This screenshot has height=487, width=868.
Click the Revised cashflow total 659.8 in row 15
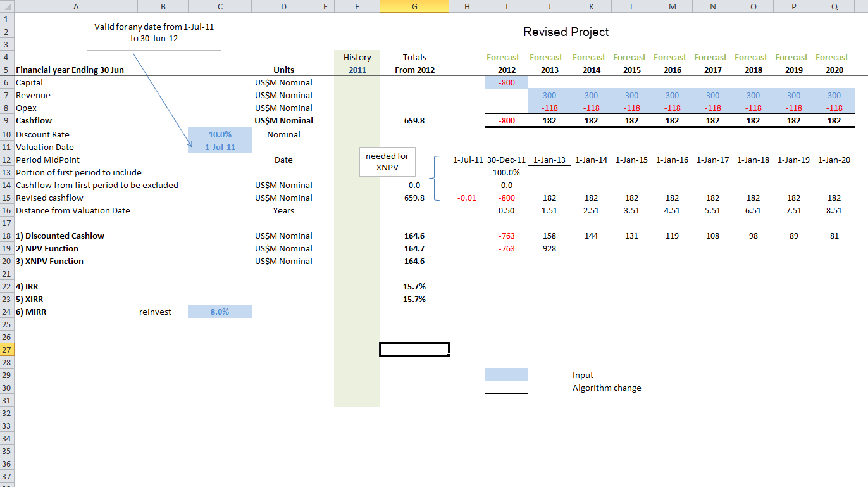(414, 198)
